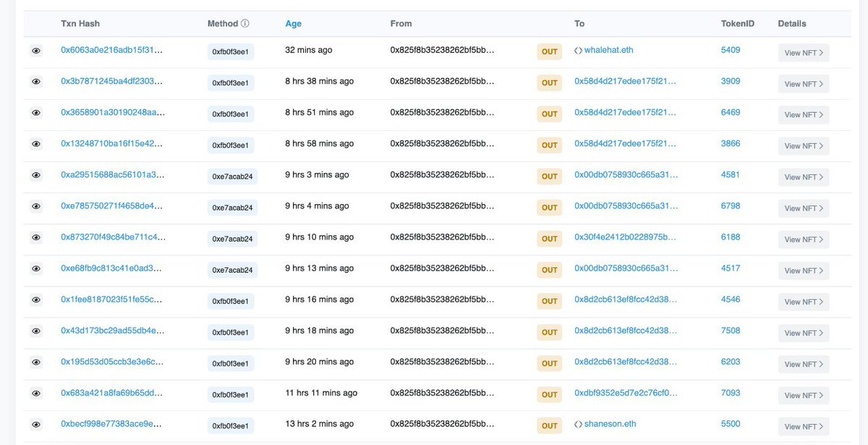Image resolution: width=868 pixels, height=445 pixels.
Task: Click From address in 13 hrs 2 mins row
Action: click(x=442, y=424)
